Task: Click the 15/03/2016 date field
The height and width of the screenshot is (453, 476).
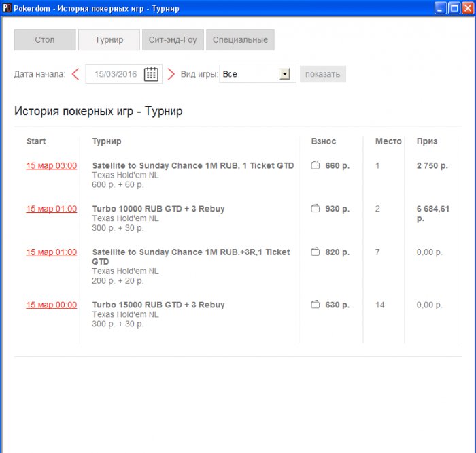Action: pyautogui.click(x=124, y=73)
